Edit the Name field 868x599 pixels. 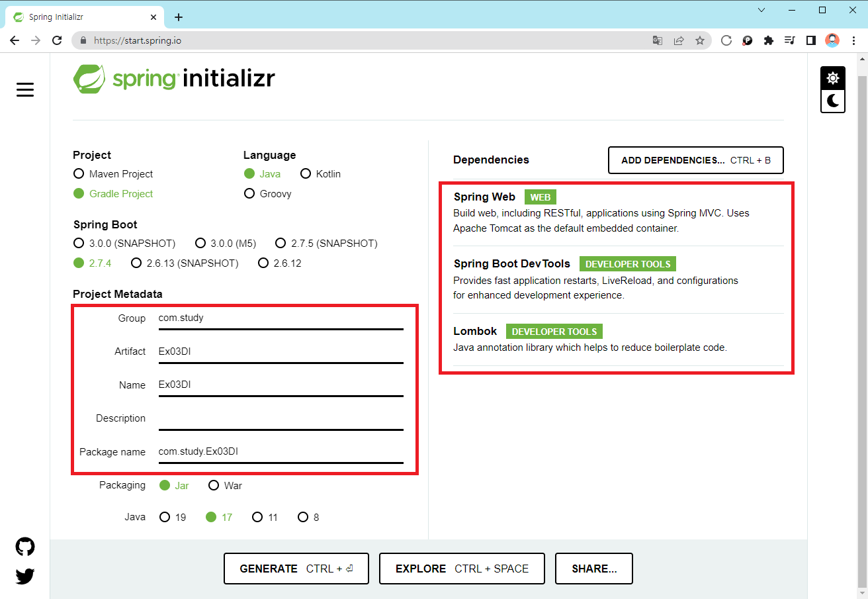pos(281,385)
